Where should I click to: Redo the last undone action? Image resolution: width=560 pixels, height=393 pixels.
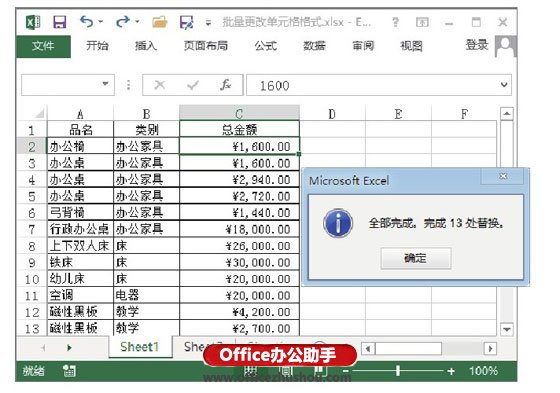click(123, 22)
